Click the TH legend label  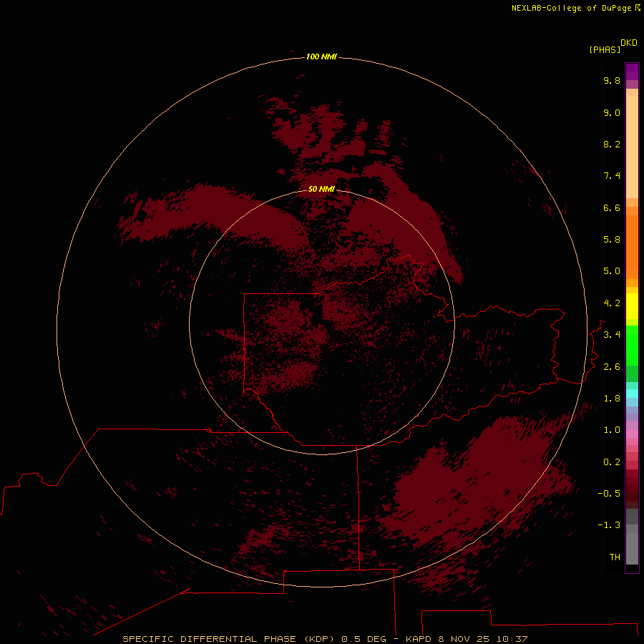coord(615,557)
